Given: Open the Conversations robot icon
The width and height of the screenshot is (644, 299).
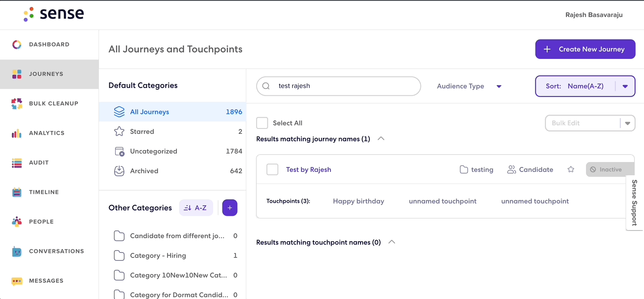Looking at the screenshot, I should tap(17, 251).
